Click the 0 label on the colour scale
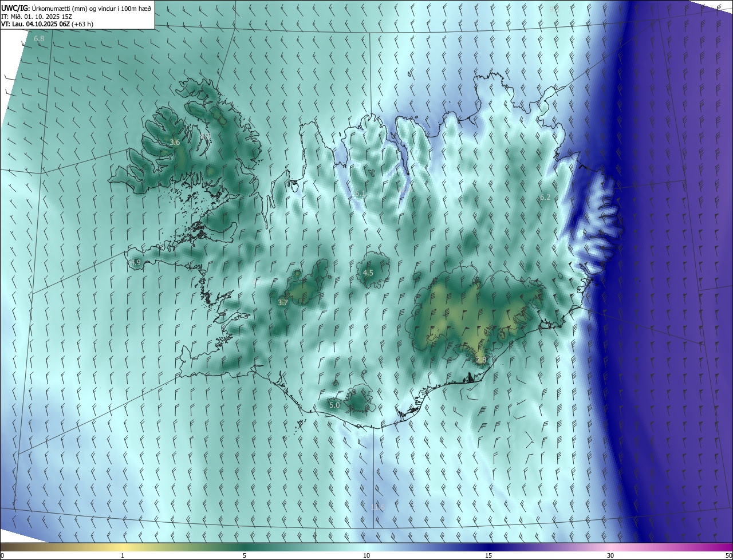733x560 pixels. (x=2, y=555)
